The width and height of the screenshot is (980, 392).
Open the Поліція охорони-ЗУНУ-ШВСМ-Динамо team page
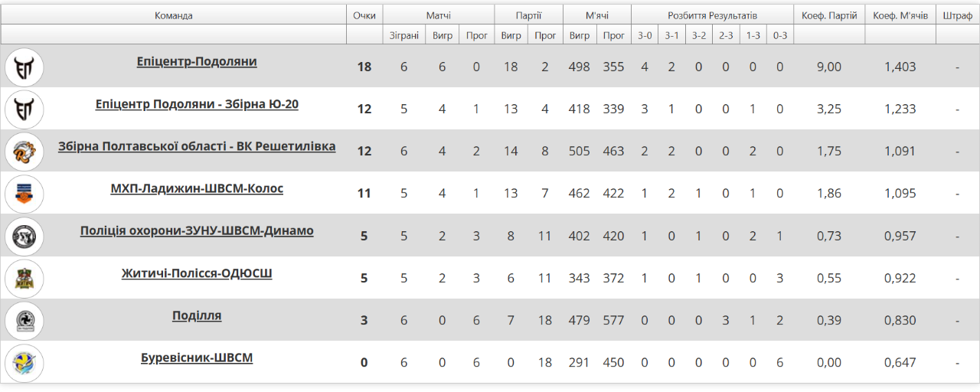tap(197, 230)
